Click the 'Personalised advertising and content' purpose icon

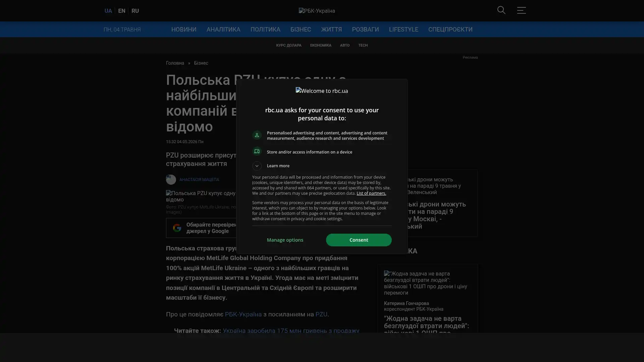257,135
